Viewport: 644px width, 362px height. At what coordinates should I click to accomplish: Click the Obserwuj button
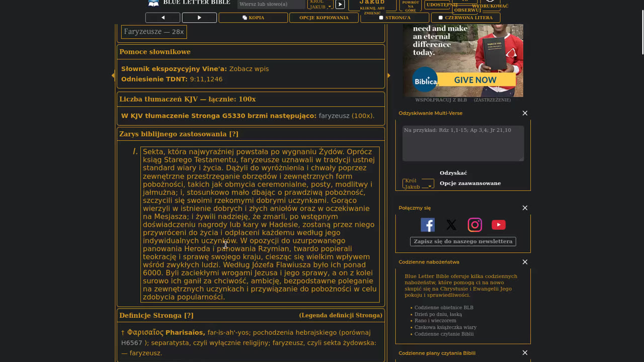467,10
